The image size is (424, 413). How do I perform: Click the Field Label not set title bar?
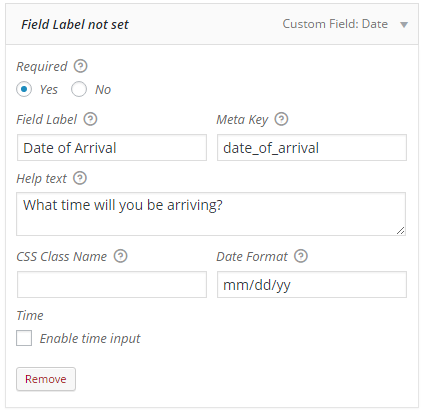[x=212, y=24]
